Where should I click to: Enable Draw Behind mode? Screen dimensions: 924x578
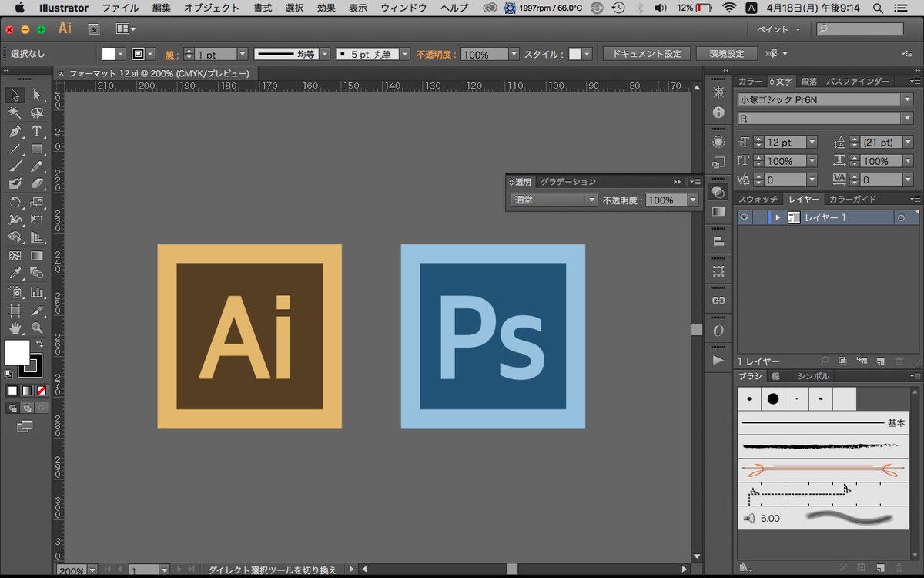point(27,408)
